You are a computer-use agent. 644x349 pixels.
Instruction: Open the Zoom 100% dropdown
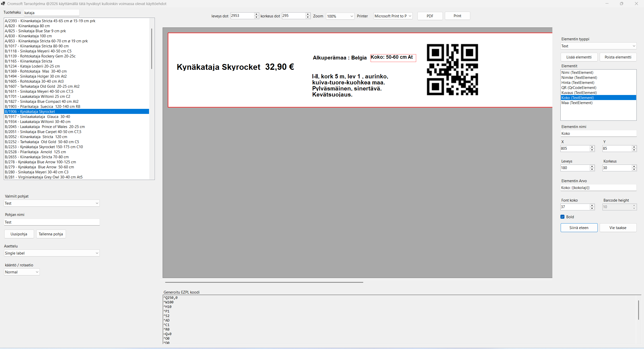[x=340, y=16]
